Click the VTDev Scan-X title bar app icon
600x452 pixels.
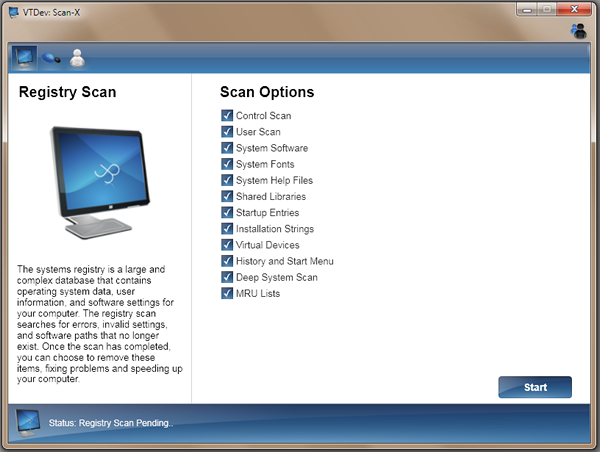pyautogui.click(x=14, y=13)
